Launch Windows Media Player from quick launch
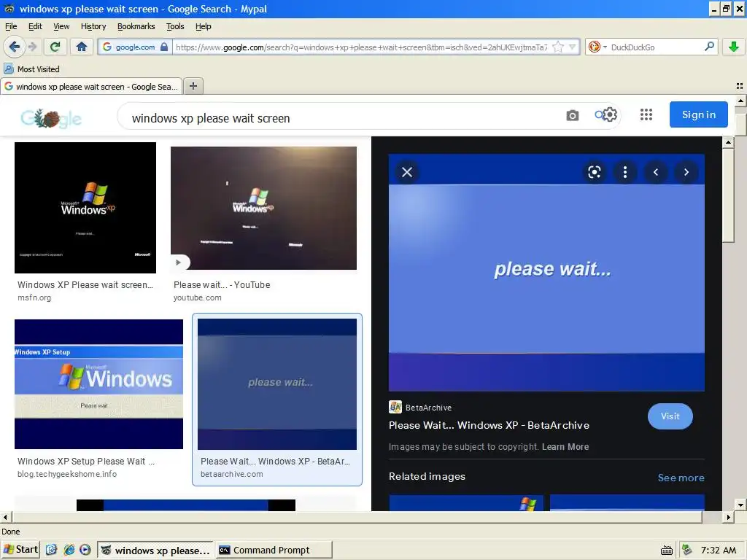 [85, 550]
